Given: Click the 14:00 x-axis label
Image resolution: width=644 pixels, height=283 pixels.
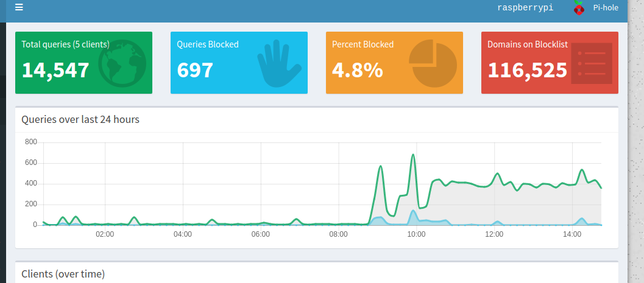Looking at the screenshot, I should pos(572,234).
